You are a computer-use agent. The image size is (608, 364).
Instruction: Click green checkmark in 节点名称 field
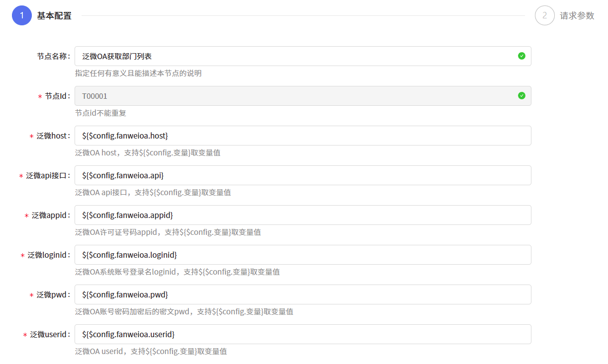pos(521,56)
